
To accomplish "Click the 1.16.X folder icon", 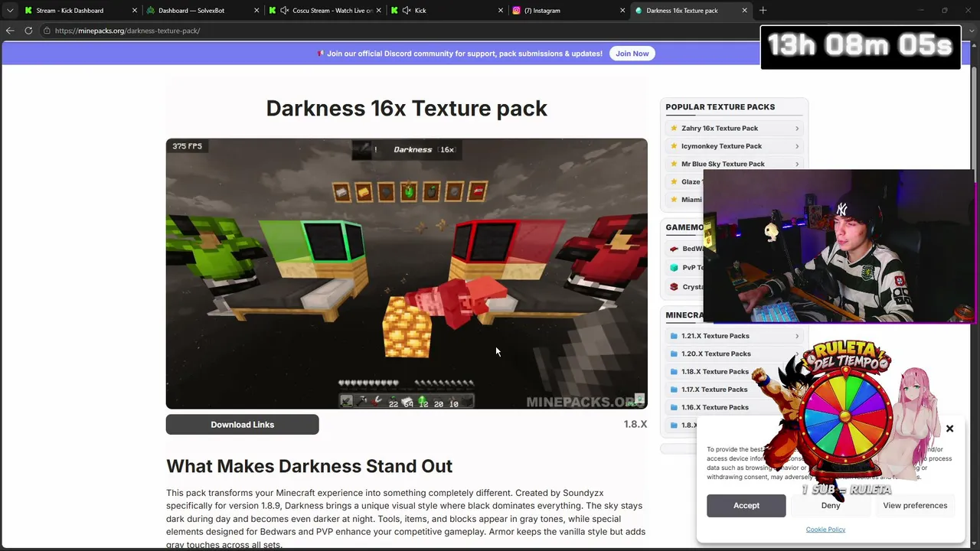I will (674, 407).
